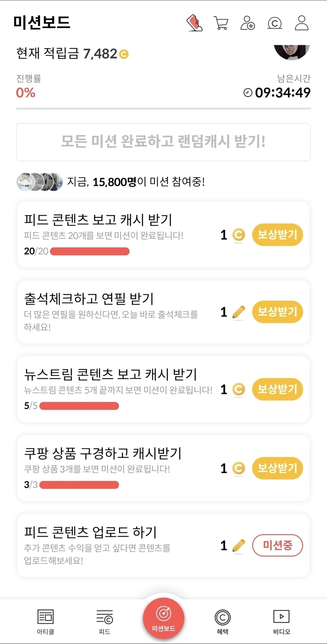Claim reward for 쿠팡 상품 구경하고 캐시받기

click(277, 468)
